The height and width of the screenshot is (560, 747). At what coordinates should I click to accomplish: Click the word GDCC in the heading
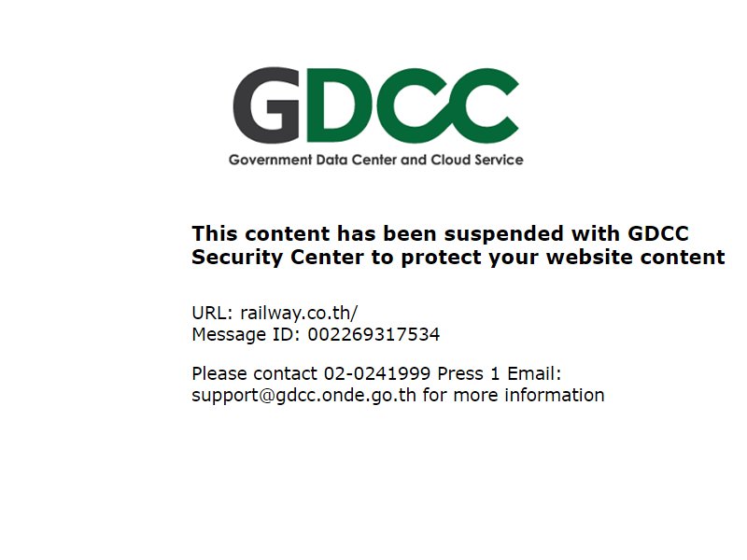(658, 234)
